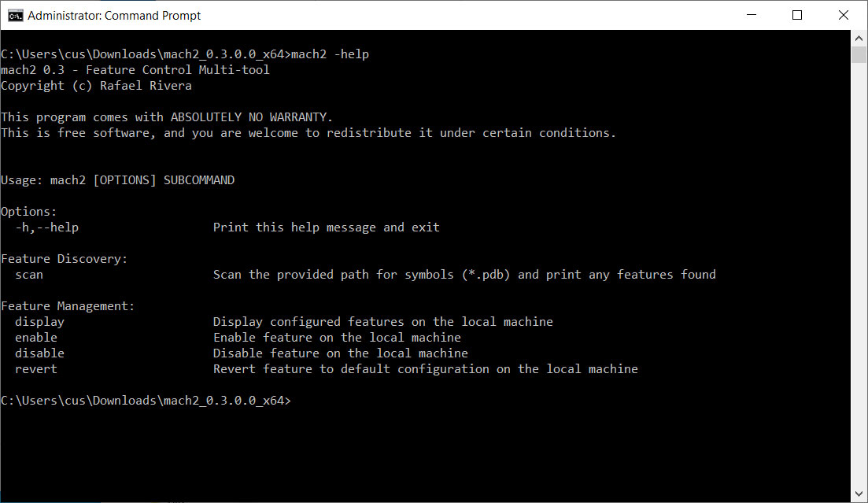Click the scrollbar down arrow
The image size is (868, 503).
[x=859, y=494]
